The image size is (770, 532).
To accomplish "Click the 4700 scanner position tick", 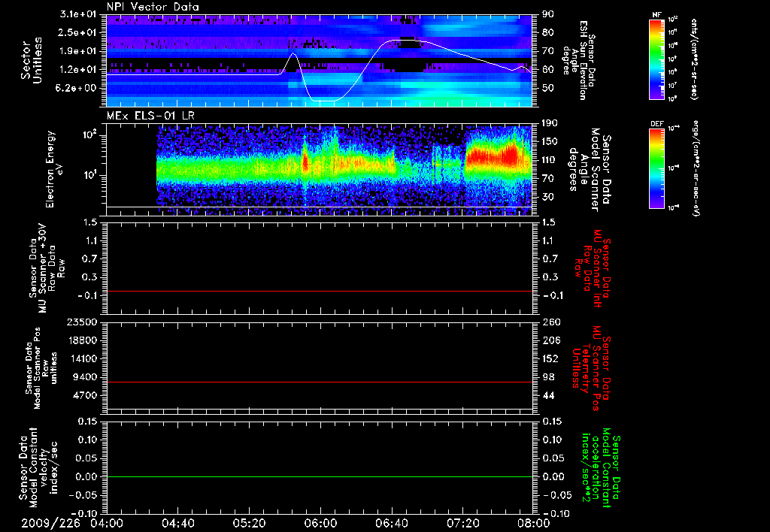I will coord(84,395).
